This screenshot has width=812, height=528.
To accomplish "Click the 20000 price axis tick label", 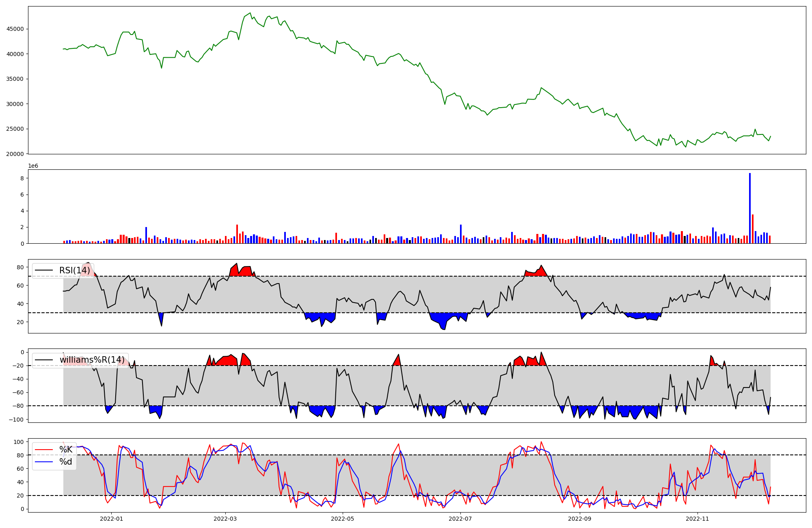I will 15,154.
